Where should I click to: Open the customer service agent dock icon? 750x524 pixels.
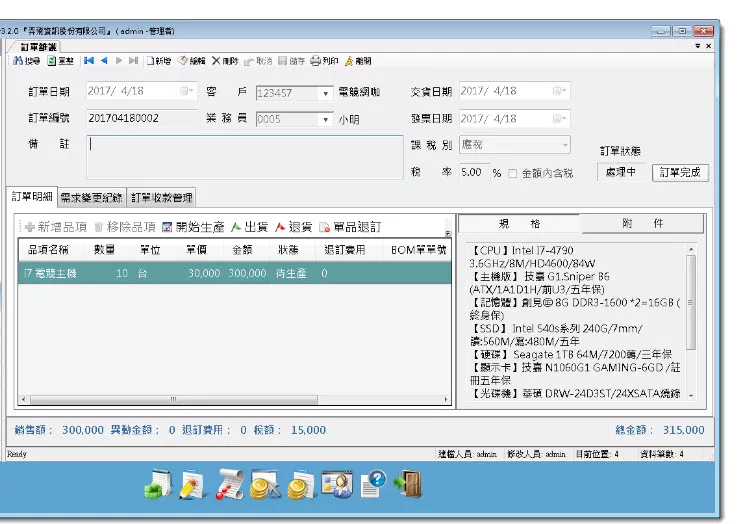[336, 485]
